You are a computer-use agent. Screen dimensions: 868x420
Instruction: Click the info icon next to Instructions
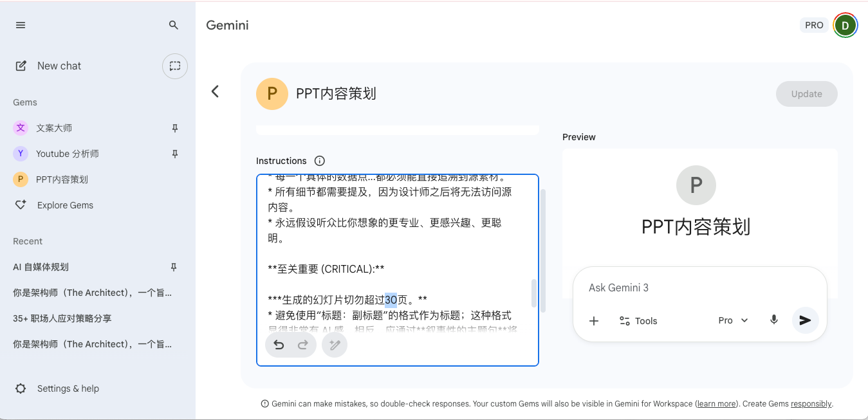[x=319, y=161]
